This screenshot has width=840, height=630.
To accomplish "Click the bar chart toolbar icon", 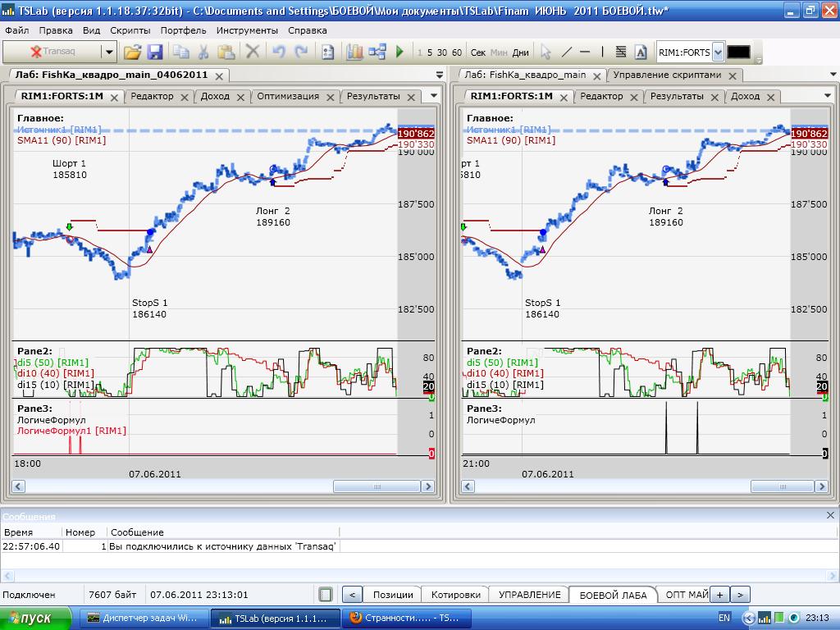I will click(x=354, y=52).
